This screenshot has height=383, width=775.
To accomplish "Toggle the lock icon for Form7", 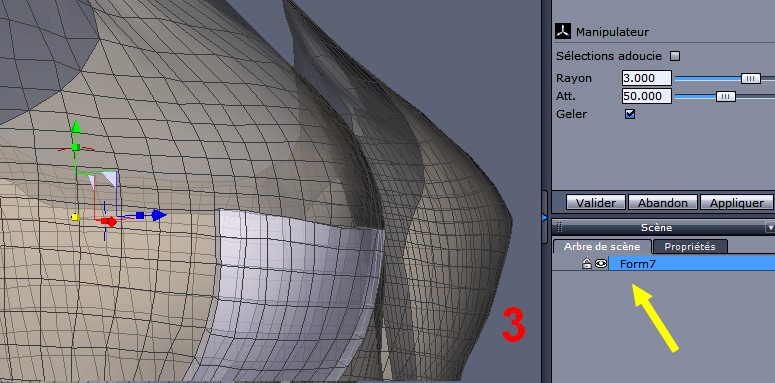I will [587, 264].
